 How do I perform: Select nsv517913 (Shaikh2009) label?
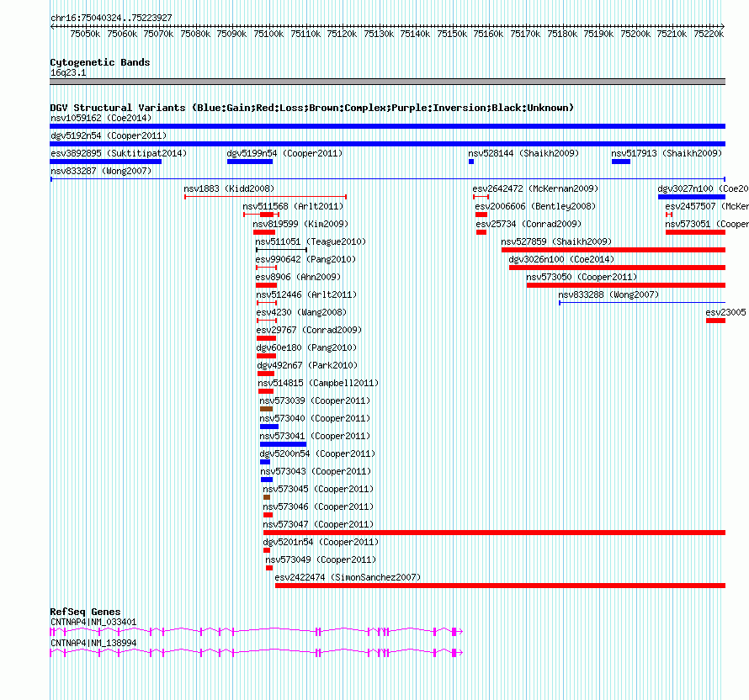tap(667, 153)
